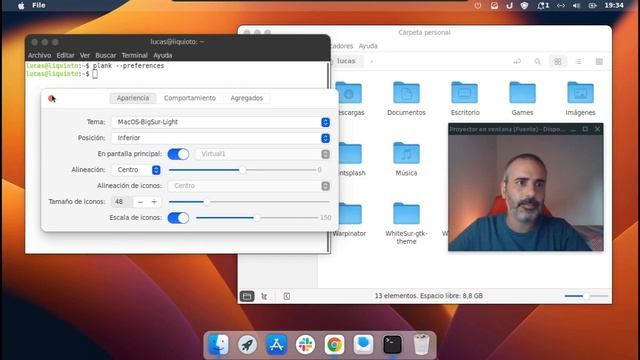The width and height of the screenshot is (640, 360).
Task: Open File menu in top bar
Action: 39,5
